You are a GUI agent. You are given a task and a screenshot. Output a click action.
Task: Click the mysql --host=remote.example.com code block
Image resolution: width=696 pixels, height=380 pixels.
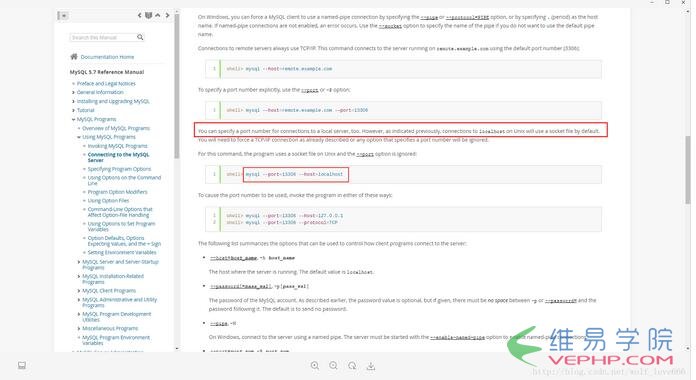click(403, 69)
